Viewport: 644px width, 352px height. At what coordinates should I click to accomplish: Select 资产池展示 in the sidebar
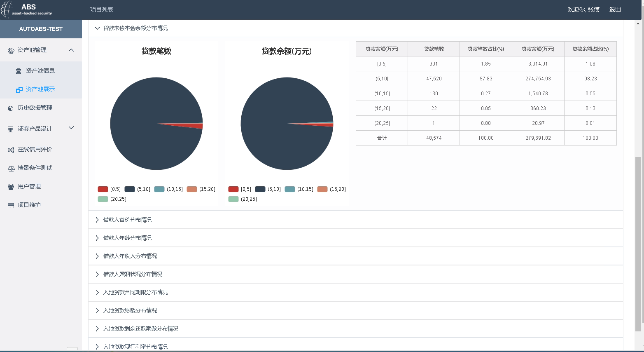[40, 89]
